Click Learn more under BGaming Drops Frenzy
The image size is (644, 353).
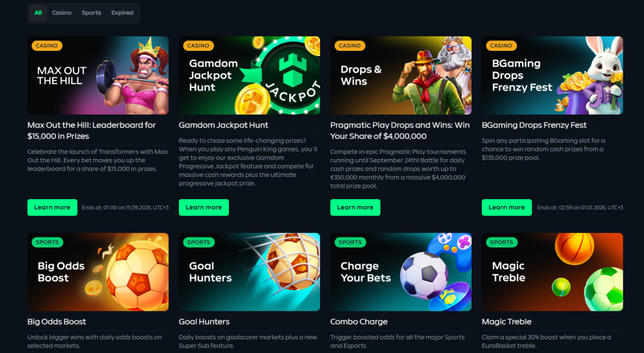[x=507, y=207]
